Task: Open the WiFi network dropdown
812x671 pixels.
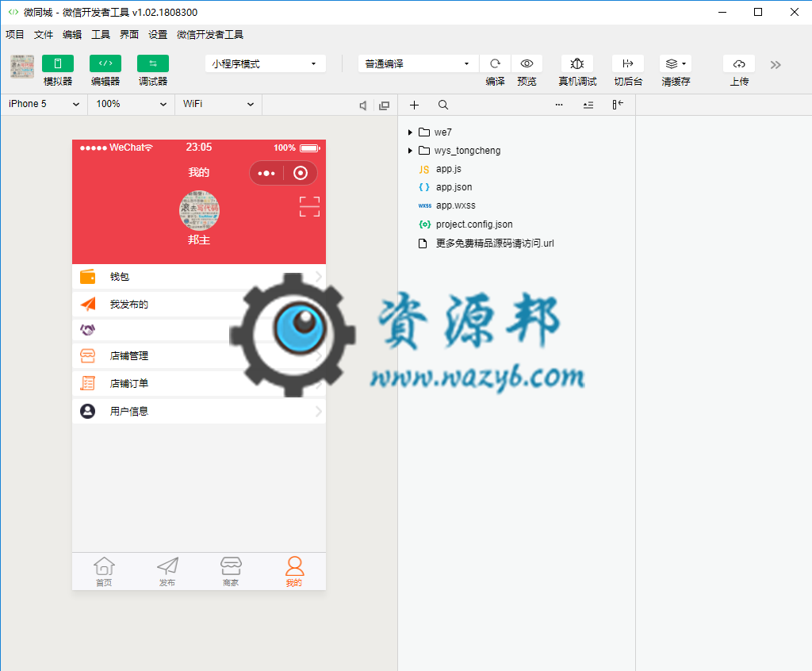Action: [219, 104]
